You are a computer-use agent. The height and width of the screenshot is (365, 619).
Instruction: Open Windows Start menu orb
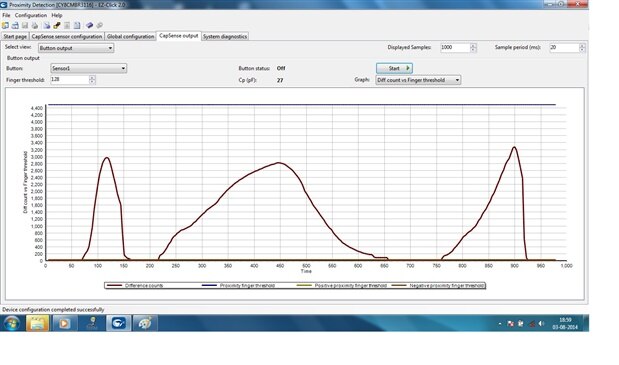point(11,324)
